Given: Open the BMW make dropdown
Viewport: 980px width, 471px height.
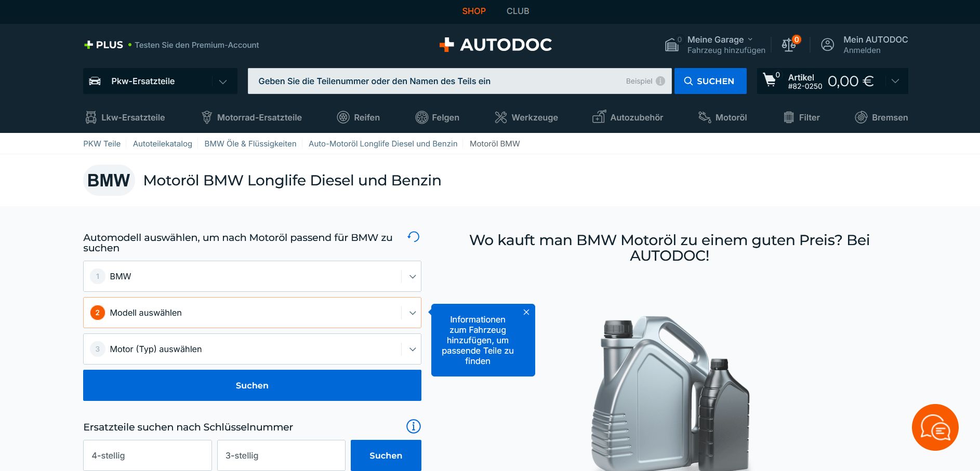Looking at the screenshot, I should click(252, 276).
